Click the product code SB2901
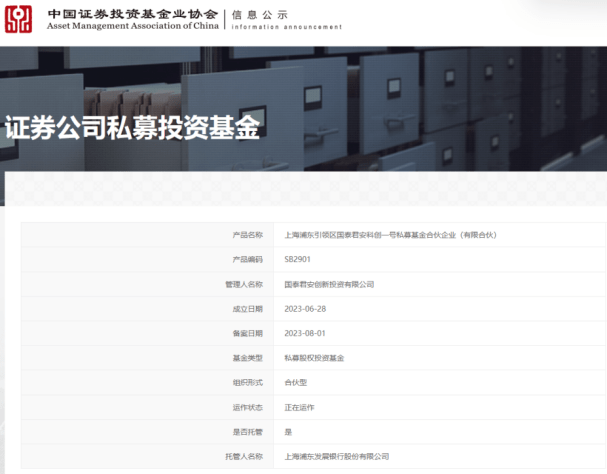 click(298, 259)
